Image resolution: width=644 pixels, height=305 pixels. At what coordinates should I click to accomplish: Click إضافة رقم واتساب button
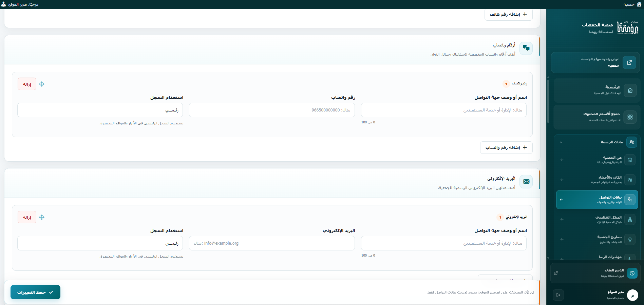tap(506, 148)
